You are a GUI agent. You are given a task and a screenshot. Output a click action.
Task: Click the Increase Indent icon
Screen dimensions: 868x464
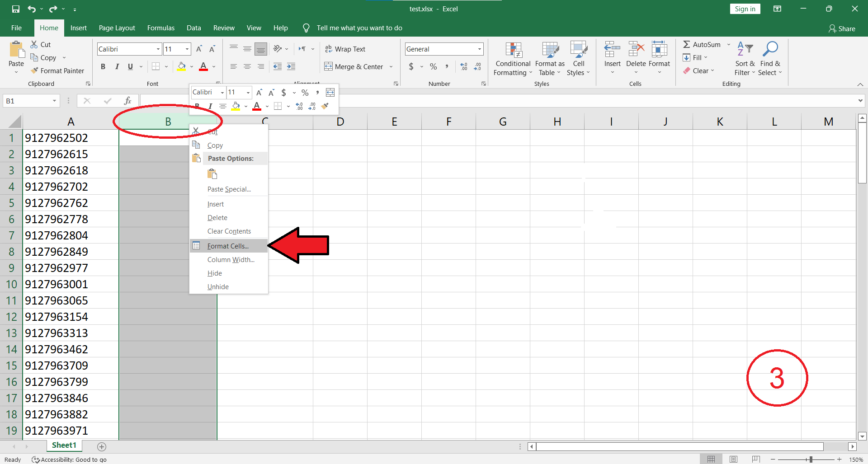coord(291,66)
